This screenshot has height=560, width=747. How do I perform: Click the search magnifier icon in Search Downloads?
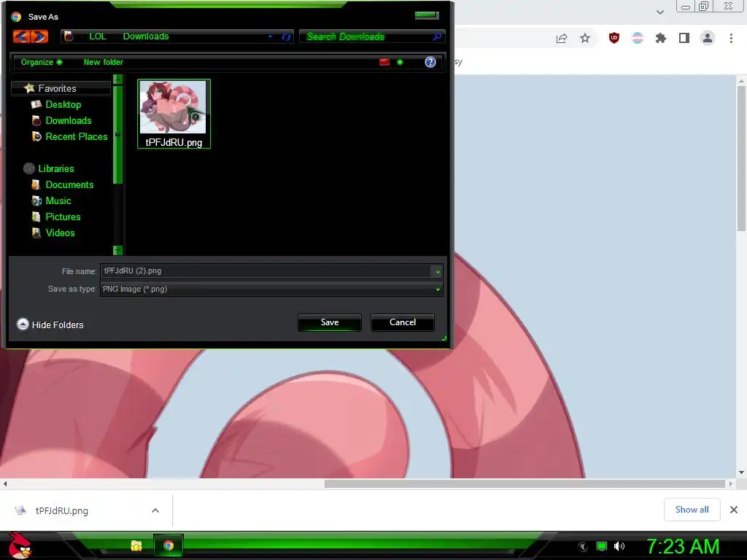(x=437, y=36)
